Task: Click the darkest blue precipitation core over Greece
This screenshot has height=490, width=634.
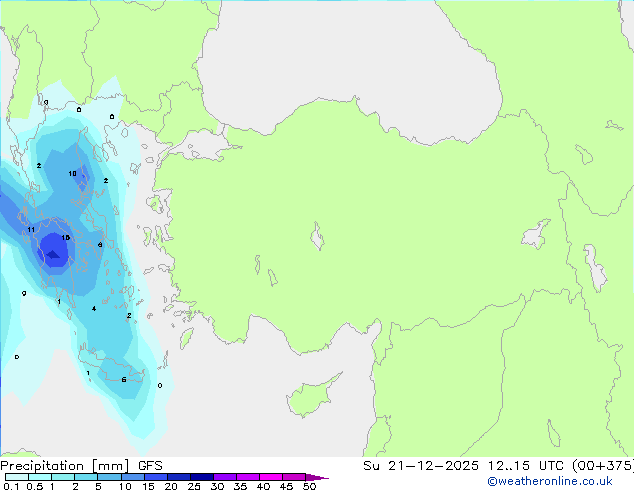Action: [53, 255]
